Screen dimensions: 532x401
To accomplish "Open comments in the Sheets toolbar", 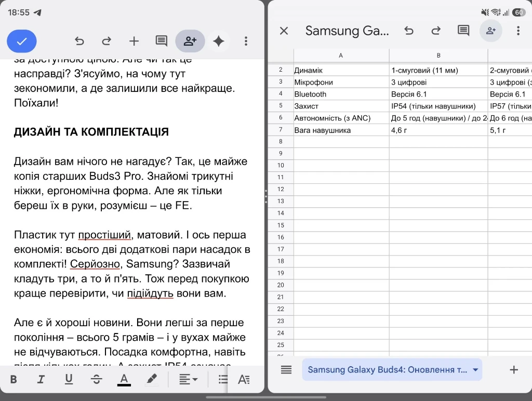I will coord(463,31).
